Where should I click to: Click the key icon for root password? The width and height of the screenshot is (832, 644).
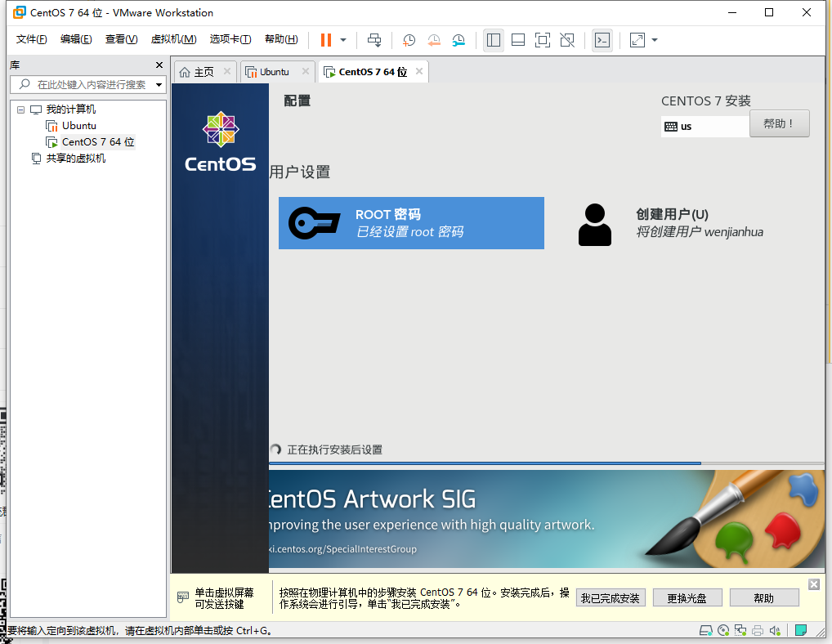pos(314,223)
